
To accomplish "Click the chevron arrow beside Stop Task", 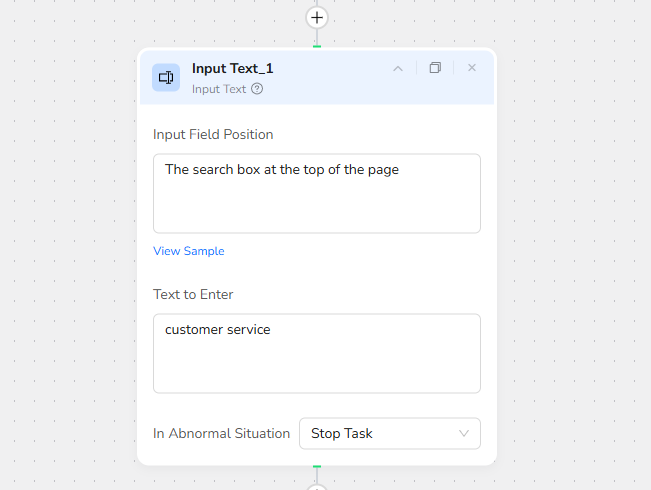I will click(464, 433).
